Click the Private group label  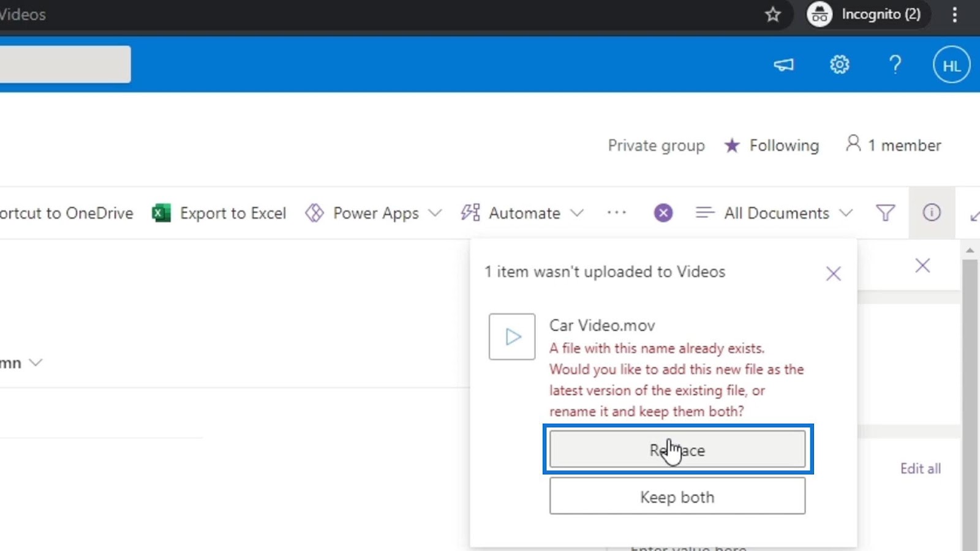pos(656,146)
